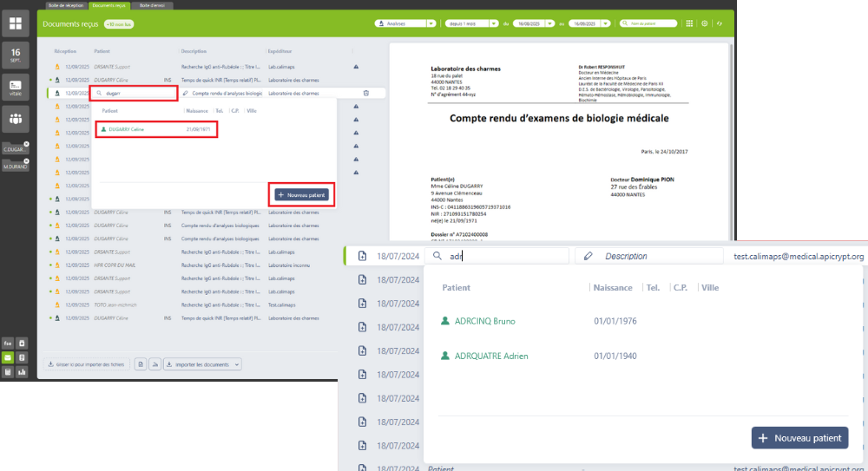Expand the Analyses filter dropdown
The width and height of the screenshot is (868, 471).
tap(405, 23)
